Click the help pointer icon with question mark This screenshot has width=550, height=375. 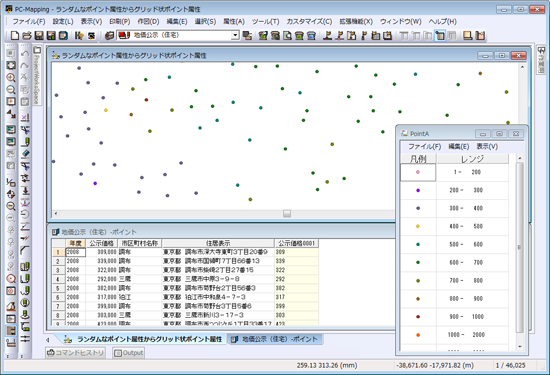pos(79,35)
